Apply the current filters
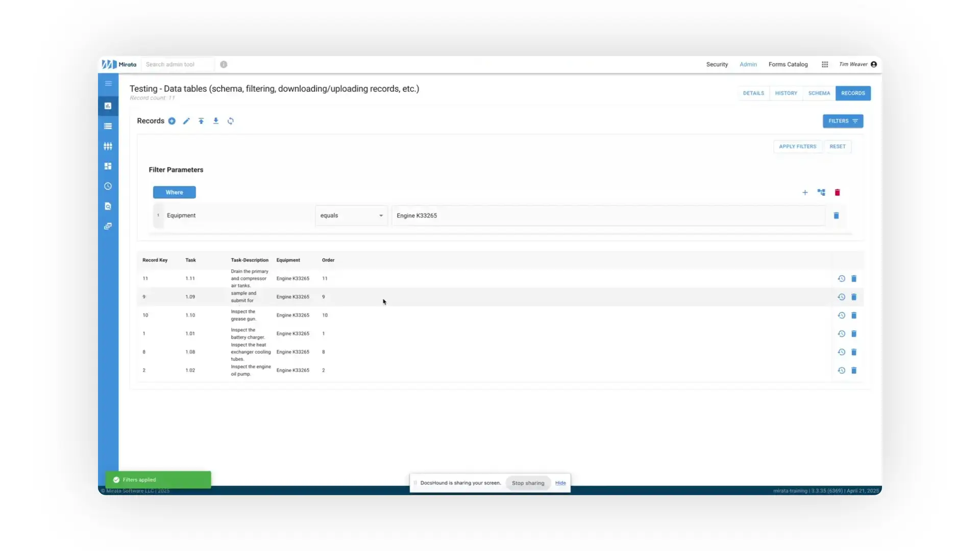The height and width of the screenshot is (551, 980). point(797,146)
